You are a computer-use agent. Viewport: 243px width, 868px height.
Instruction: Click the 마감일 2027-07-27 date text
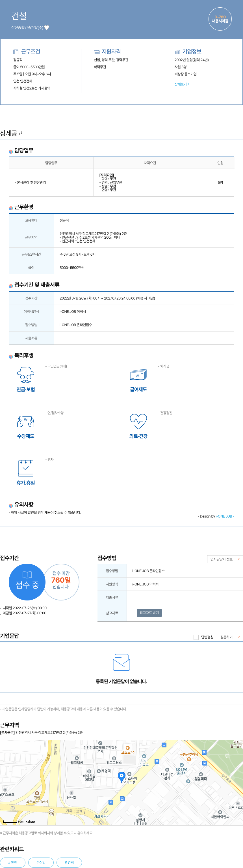[25, 613]
